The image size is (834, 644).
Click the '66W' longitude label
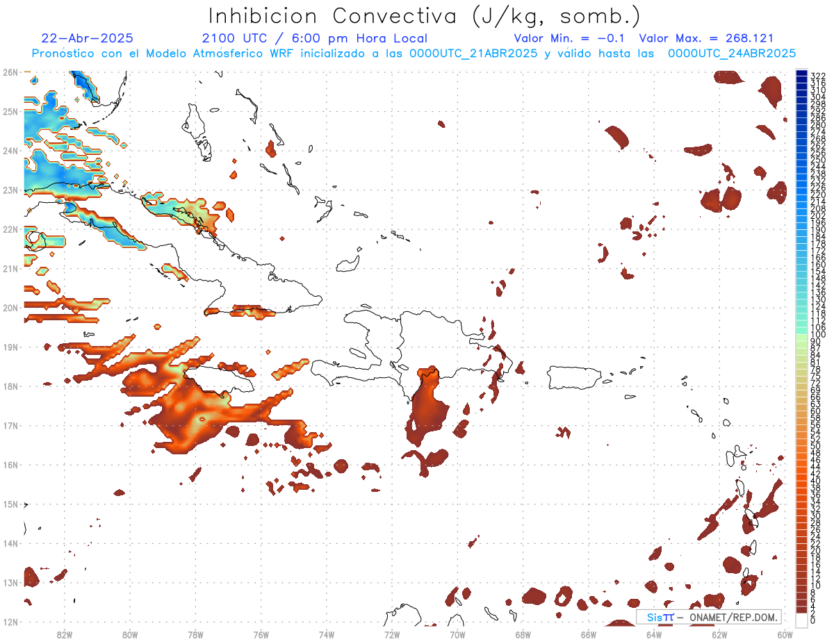point(588,634)
